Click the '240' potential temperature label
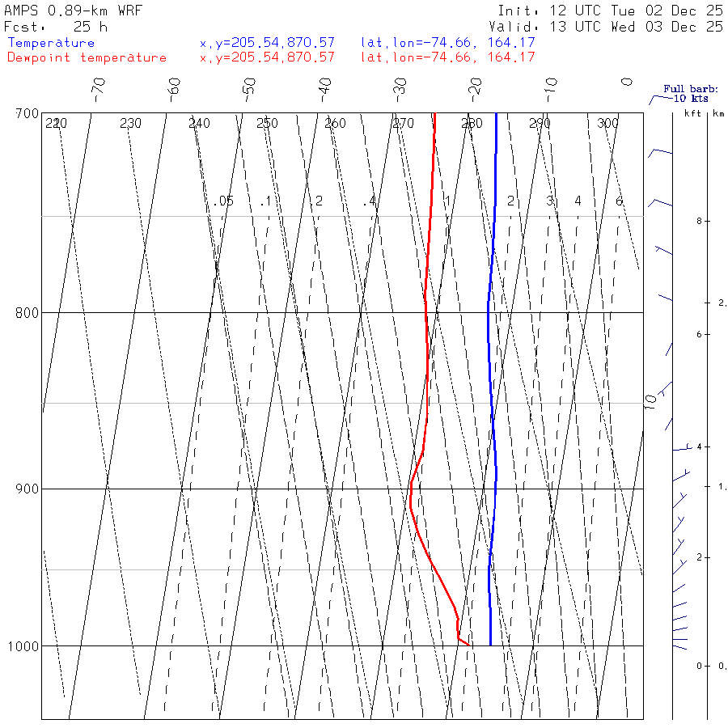 199,124
